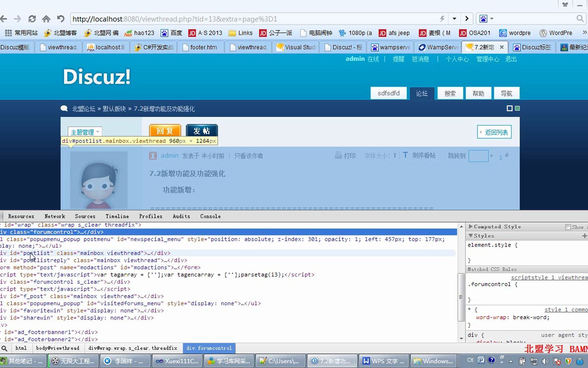This screenshot has width=588, height=368.
Task: Open the Timeline tab in DevTools
Action: pyautogui.click(x=117, y=216)
